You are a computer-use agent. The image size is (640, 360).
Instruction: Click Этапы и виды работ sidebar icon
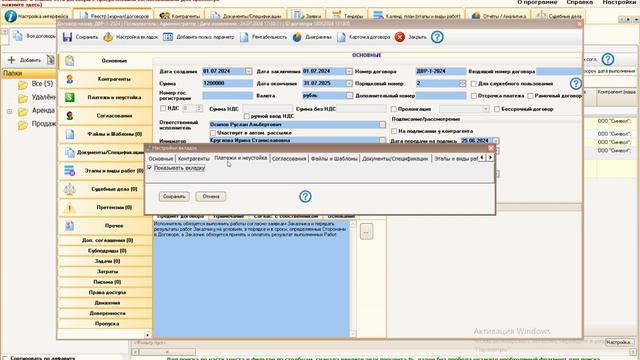click(69, 171)
